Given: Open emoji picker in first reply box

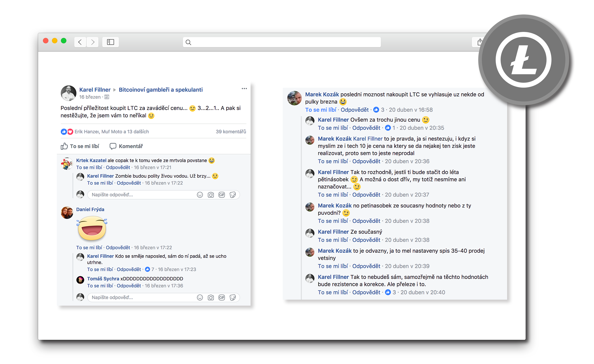Looking at the screenshot, I should (x=200, y=195).
